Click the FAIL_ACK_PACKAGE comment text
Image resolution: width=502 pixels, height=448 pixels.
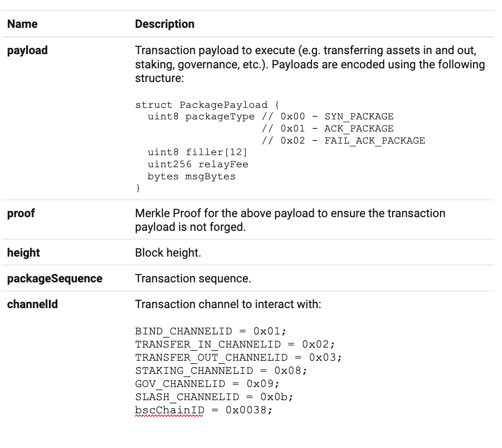(x=375, y=141)
